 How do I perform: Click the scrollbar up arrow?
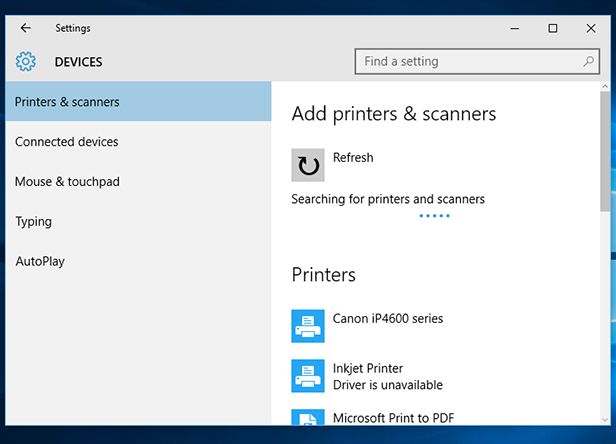[605, 86]
